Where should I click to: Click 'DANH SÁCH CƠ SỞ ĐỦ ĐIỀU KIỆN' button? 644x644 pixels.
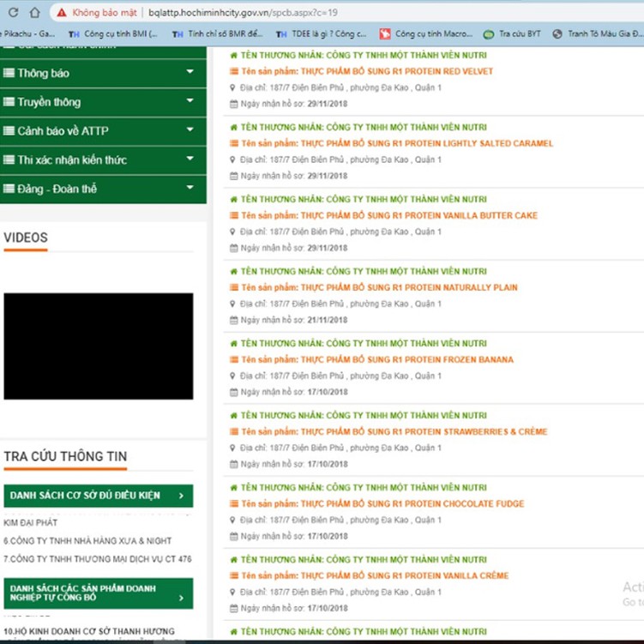98,496
